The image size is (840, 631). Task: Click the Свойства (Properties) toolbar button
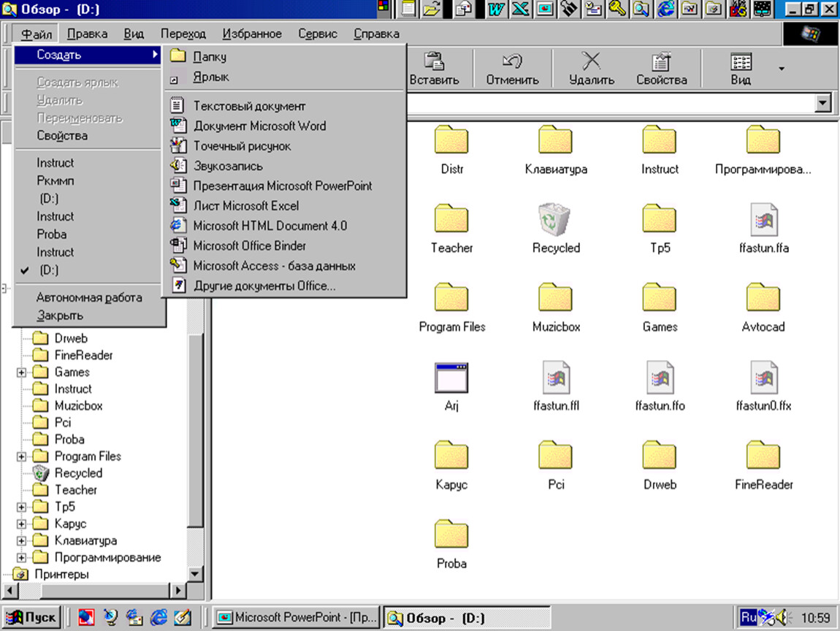[x=662, y=69]
